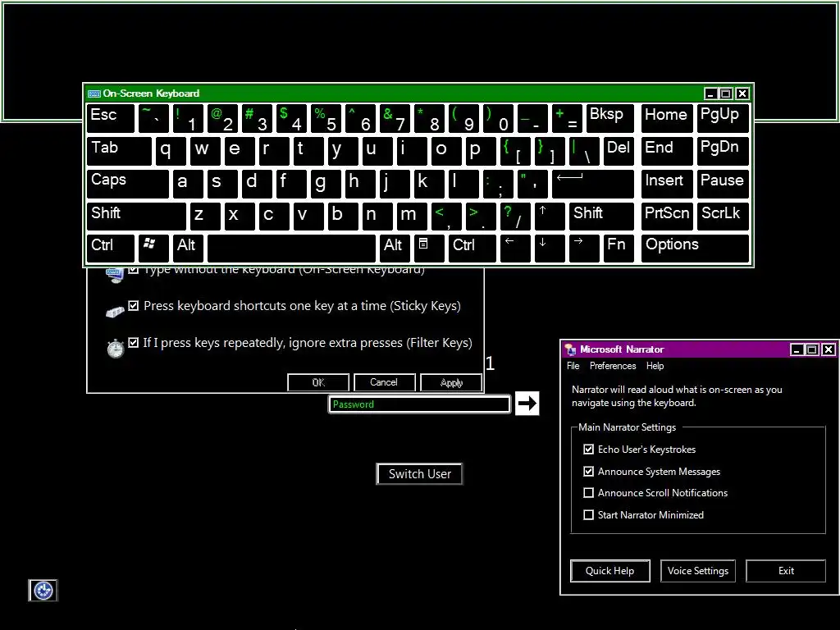Toggle the Caps lock key
The image size is (840, 630).
click(127, 183)
